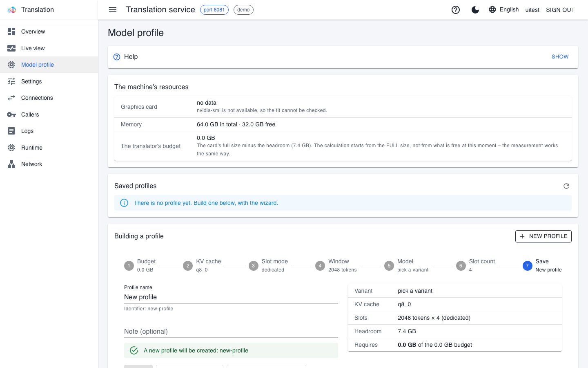588x368 pixels.
Task: Edit the Profile name field
Action: coord(231,297)
